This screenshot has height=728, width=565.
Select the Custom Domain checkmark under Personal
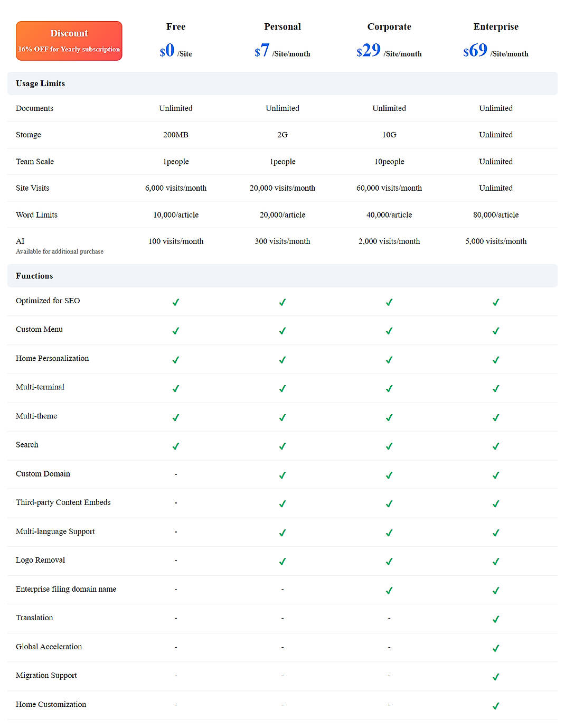coord(282,475)
